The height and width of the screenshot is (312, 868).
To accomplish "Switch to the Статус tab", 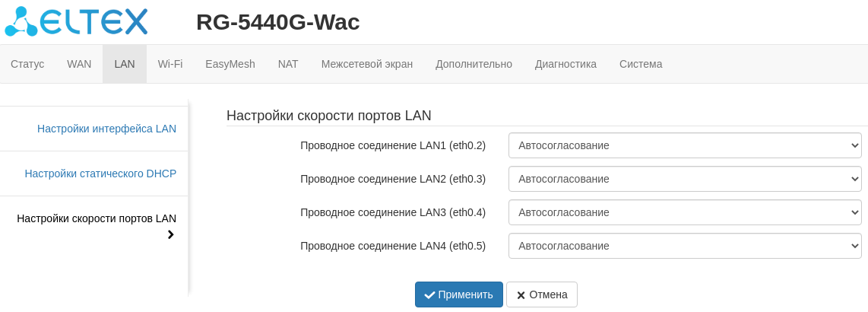I will coord(27,64).
